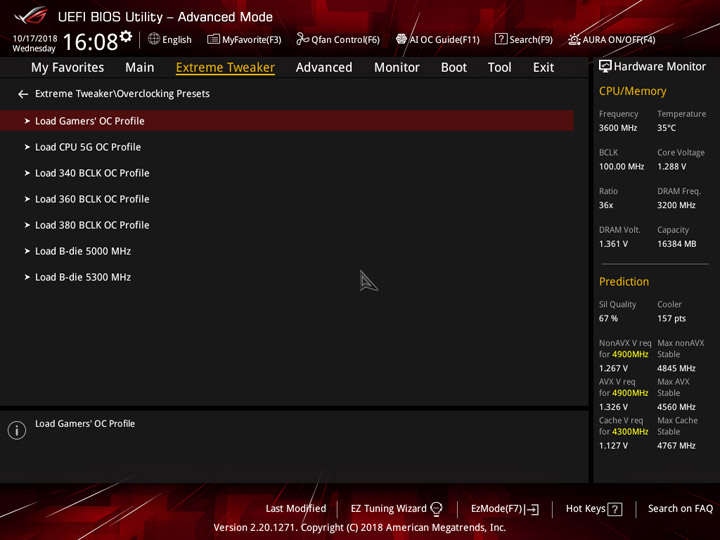Open the Advanced tab

point(324,68)
